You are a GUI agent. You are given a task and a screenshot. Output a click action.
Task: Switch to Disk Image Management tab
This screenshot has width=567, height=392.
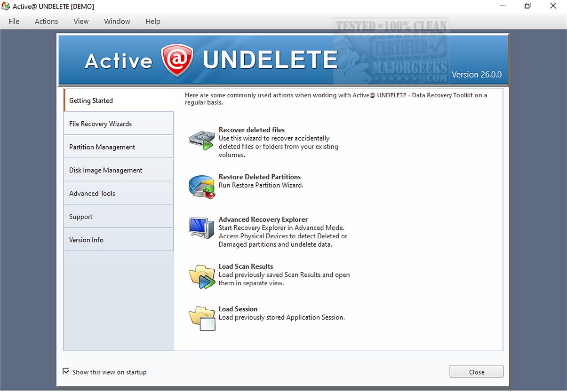point(119,170)
